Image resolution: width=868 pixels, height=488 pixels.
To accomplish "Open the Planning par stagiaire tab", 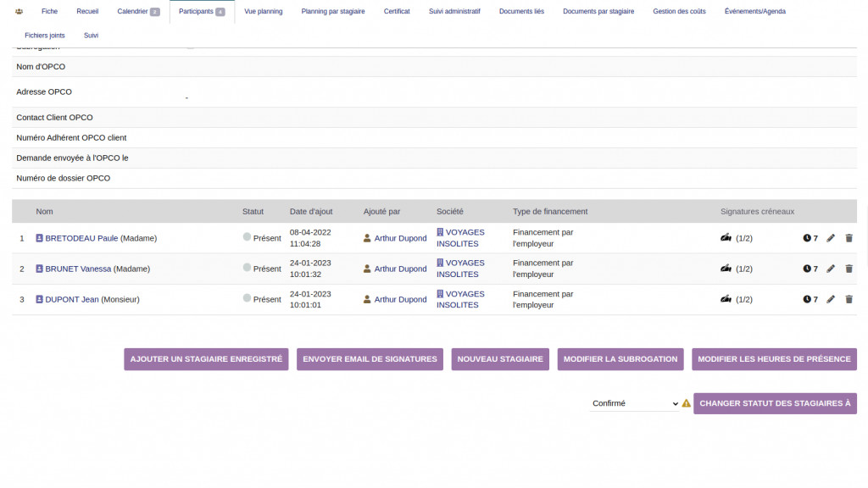I will coord(332,11).
